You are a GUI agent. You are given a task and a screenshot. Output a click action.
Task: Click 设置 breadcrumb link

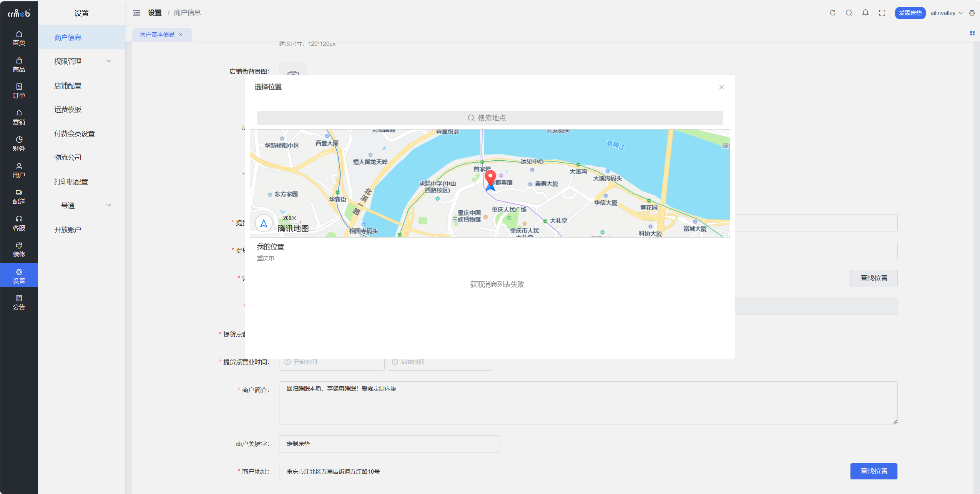click(154, 13)
